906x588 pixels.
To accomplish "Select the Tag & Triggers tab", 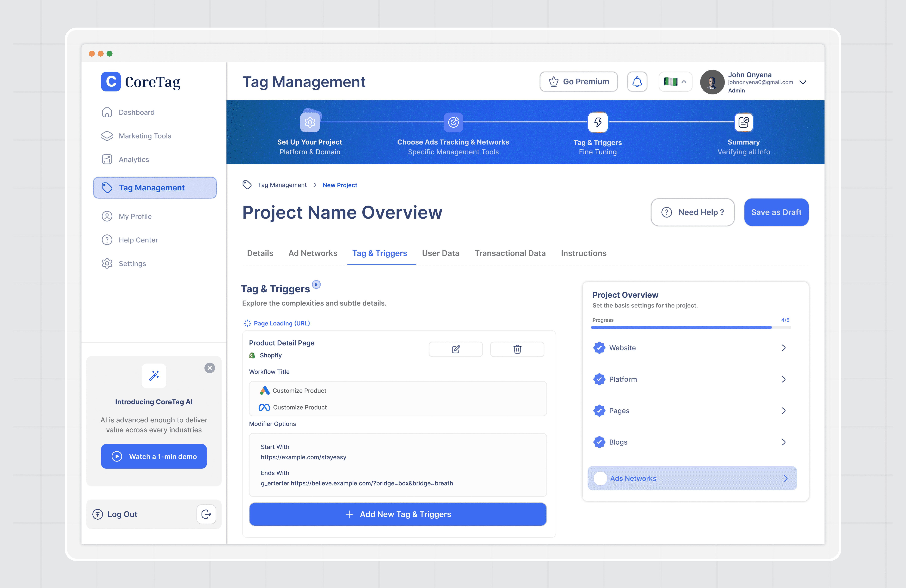I will pos(380,253).
